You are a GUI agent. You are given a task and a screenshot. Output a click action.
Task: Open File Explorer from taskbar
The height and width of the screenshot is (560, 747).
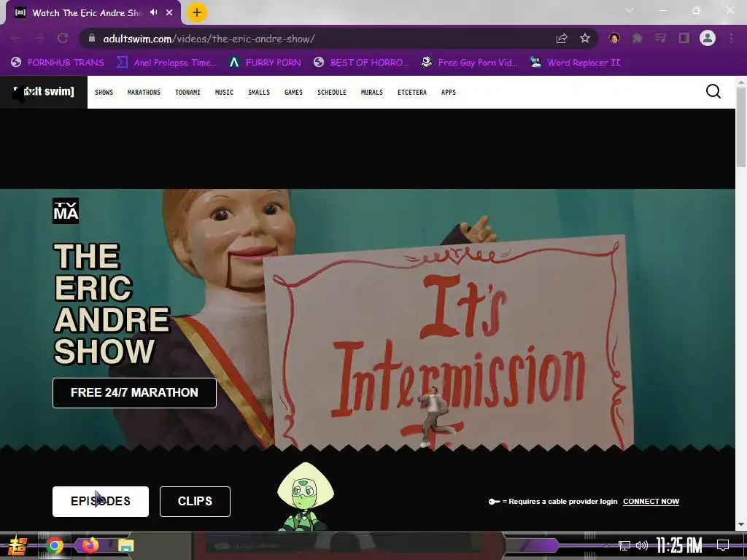click(x=125, y=545)
